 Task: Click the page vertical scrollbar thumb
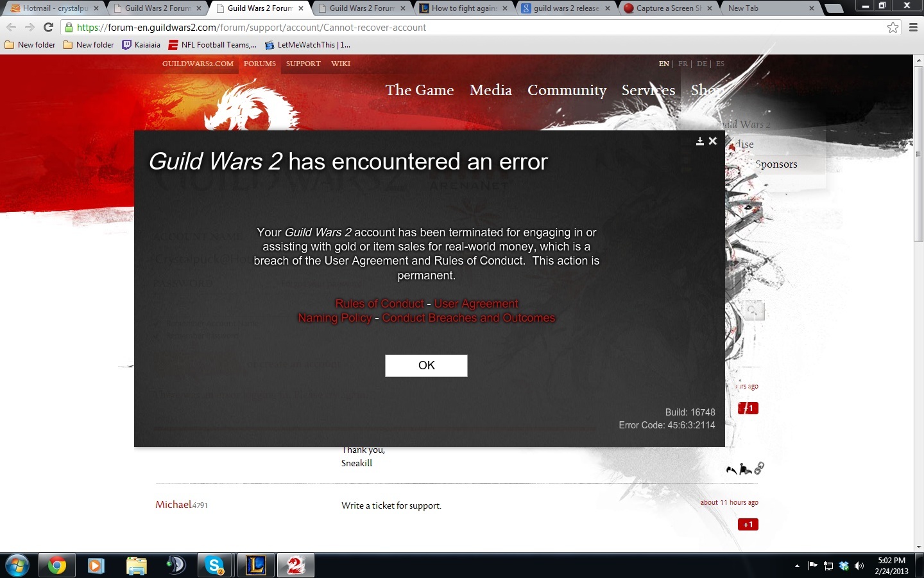pos(918,154)
